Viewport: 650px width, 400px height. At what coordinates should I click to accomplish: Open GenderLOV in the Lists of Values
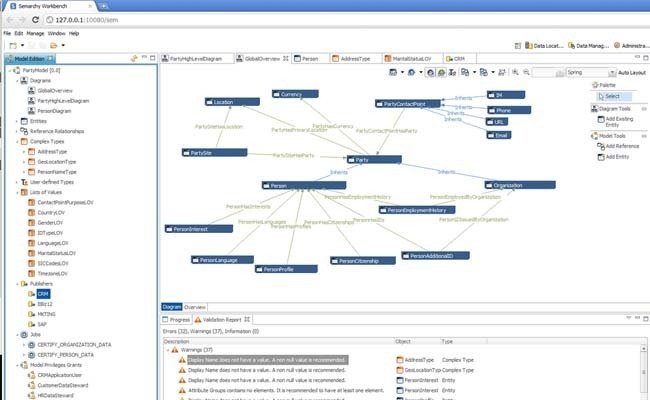pos(50,223)
